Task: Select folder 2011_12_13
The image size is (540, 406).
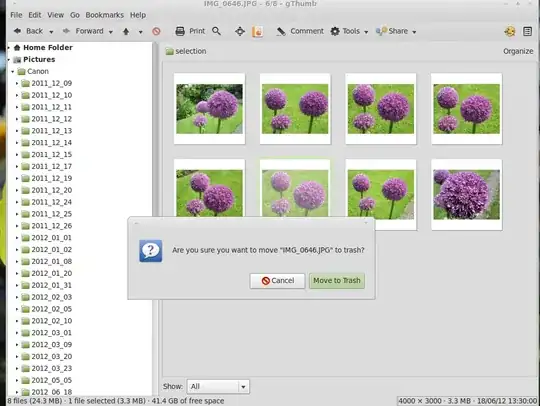Action: 52,131
